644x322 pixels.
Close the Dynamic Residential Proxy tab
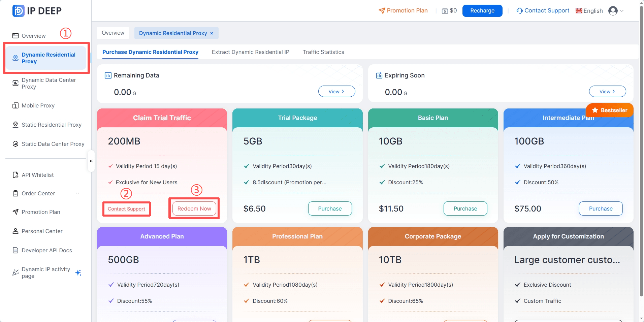click(x=212, y=33)
